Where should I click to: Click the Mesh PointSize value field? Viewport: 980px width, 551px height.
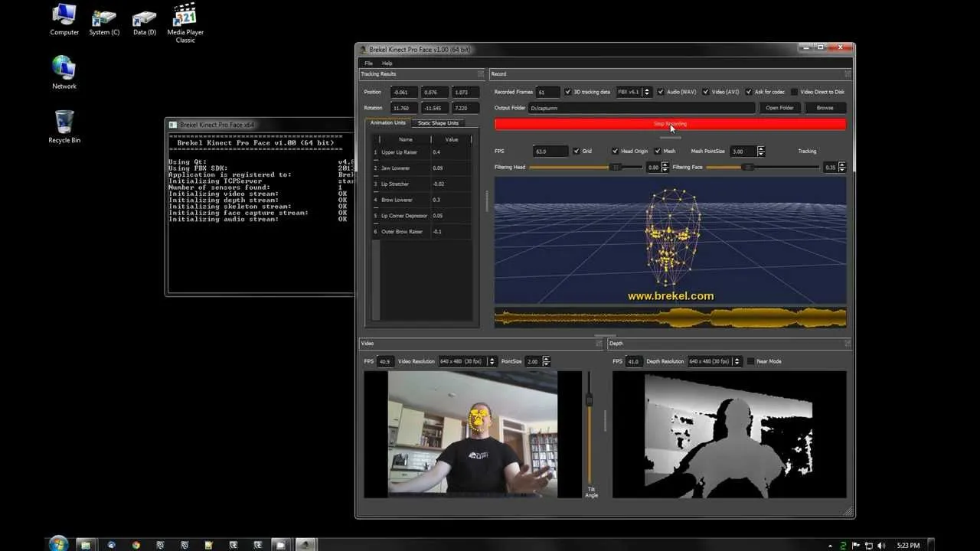pyautogui.click(x=743, y=152)
